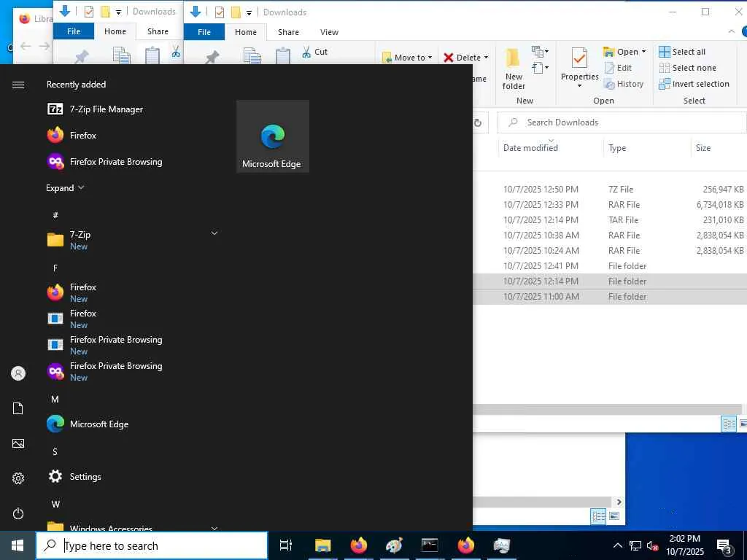The width and height of the screenshot is (747, 560).
Task: Click the Start menu hamburger icon
Action: click(x=18, y=85)
